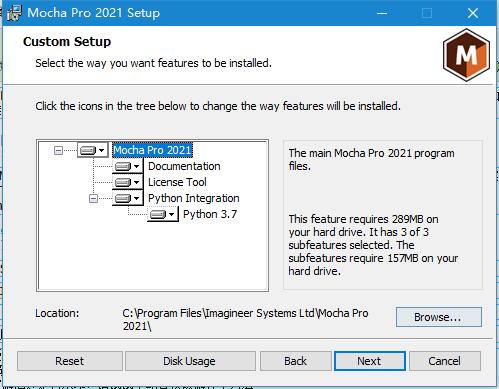Screen dimensions: 499x389
Task: Open install-mode dropdown for Mocha Pro 2021
Action: pyautogui.click(x=92, y=150)
